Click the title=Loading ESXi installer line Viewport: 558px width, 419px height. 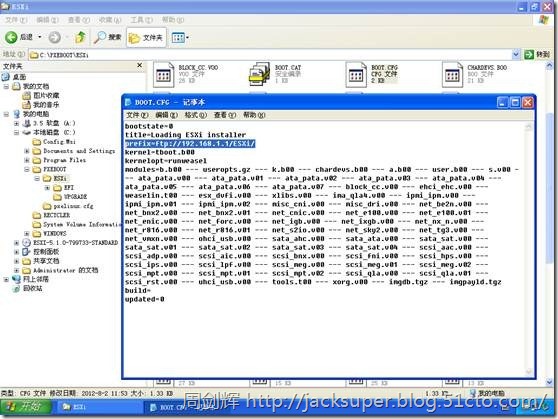click(x=185, y=135)
